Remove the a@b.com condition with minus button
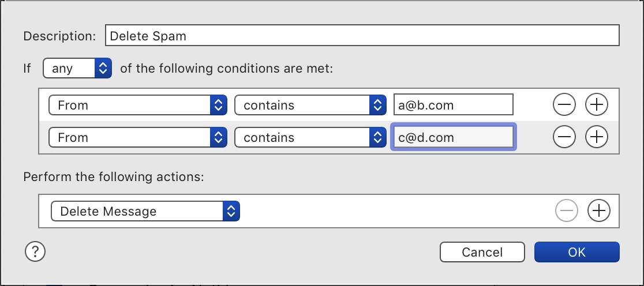The image size is (644, 286). pyautogui.click(x=564, y=105)
